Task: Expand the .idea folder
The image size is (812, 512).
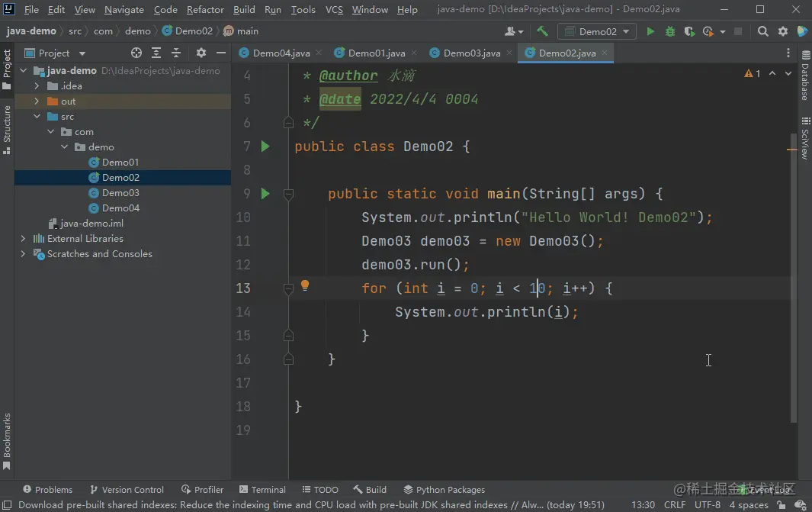Action: (x=37, y=86)
